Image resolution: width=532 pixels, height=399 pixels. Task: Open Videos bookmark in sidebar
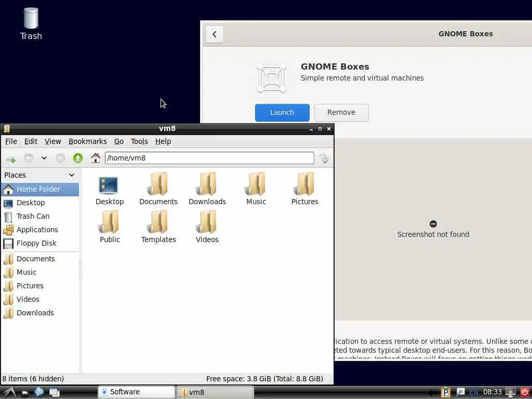(40, 300)
